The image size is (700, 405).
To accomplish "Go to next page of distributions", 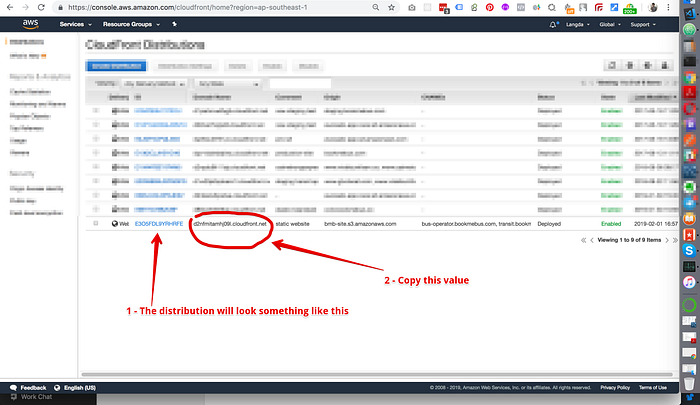I will point(667,240).
